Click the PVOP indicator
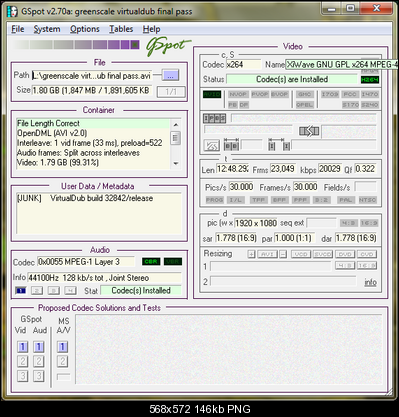 coord(260,94)
